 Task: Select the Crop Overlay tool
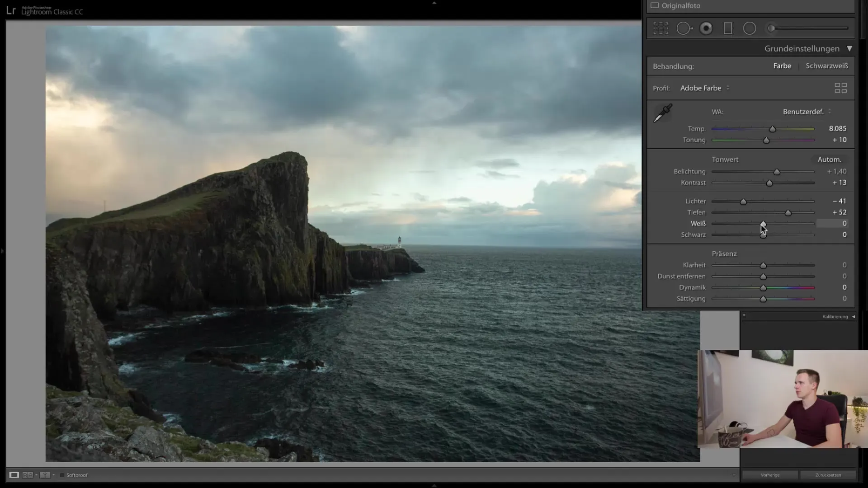click(660, 28)
